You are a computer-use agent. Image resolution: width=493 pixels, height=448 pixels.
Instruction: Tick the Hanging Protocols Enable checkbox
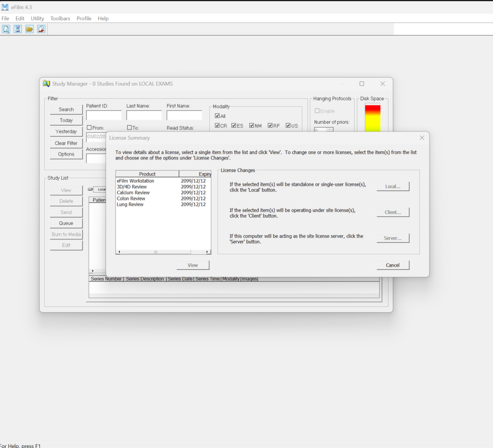pos(317,111)
